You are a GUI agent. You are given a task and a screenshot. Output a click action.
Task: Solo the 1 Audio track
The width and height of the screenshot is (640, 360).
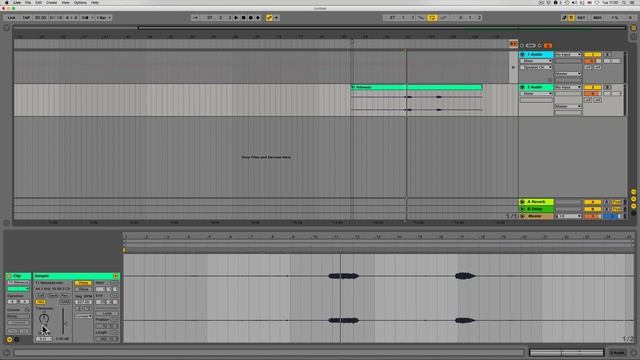point(608,54)
